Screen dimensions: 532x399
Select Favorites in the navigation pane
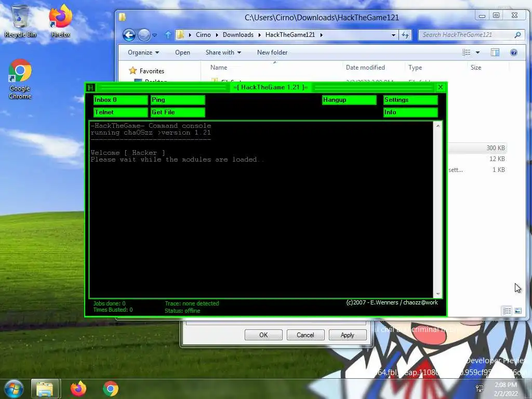click(x=152, y=71)
